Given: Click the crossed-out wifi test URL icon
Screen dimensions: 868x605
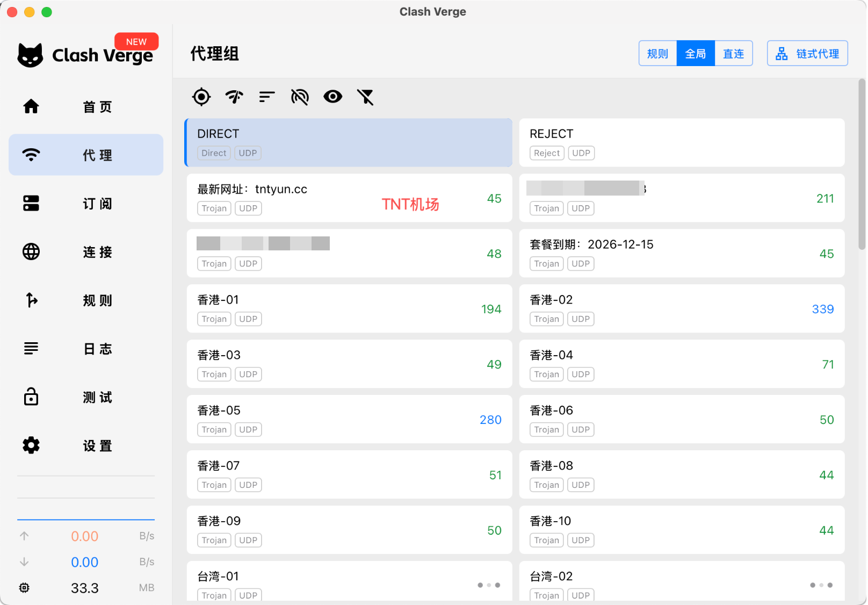Looking at the screenshot, I should [300, 97].
